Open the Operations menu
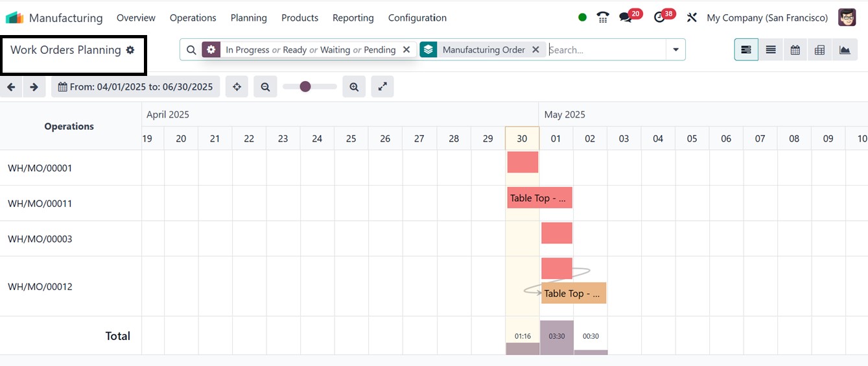This screenshot has width=868, height=366. click(x=193, y=18)
